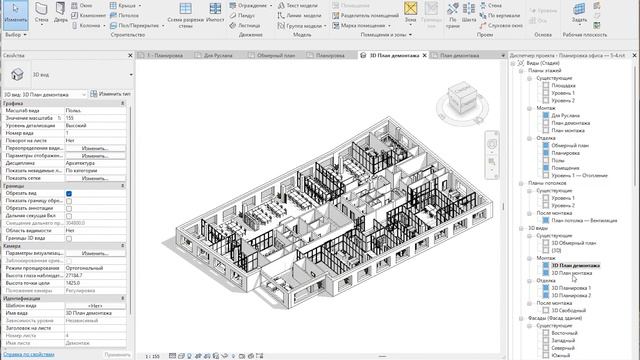Close the Свойства panel
This screenshot has height=360, width=640.
[130, 56]
